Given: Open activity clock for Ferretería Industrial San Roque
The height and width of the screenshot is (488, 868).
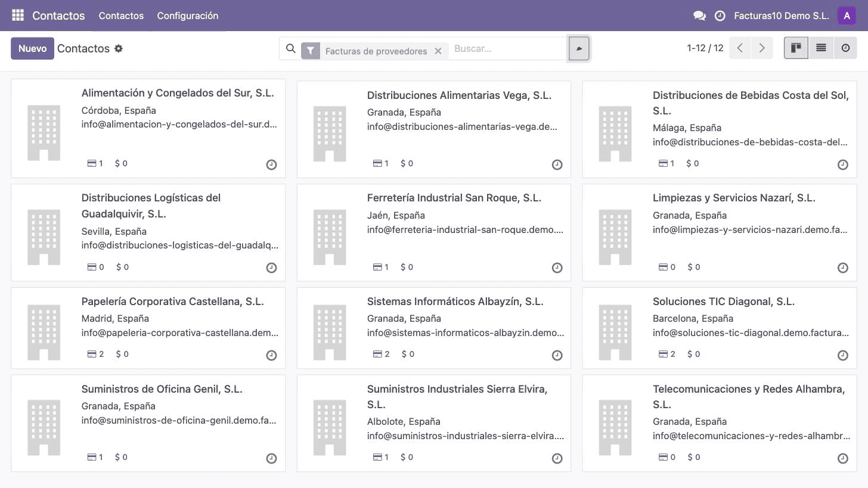Looking at the screenshot, I should (x=557, y=268).
